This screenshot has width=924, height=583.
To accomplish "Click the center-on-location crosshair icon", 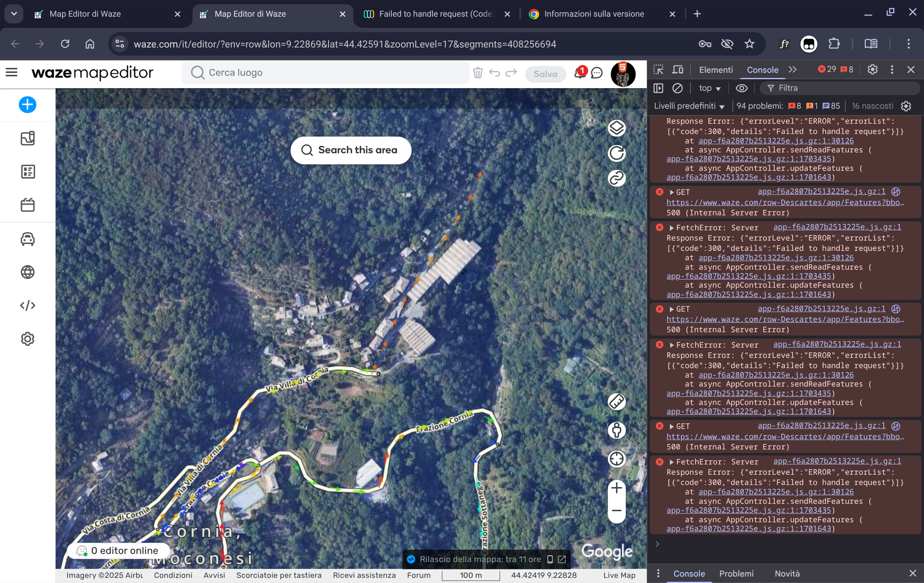I will (616, 459).
